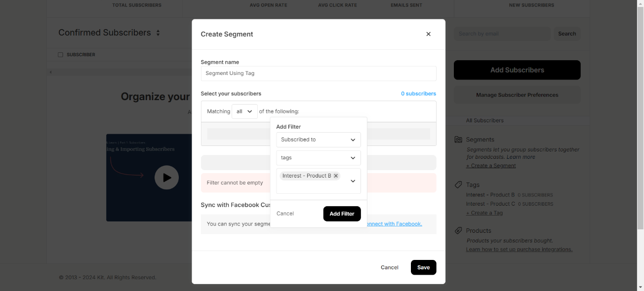Click the Add Subscribers button

517,70
